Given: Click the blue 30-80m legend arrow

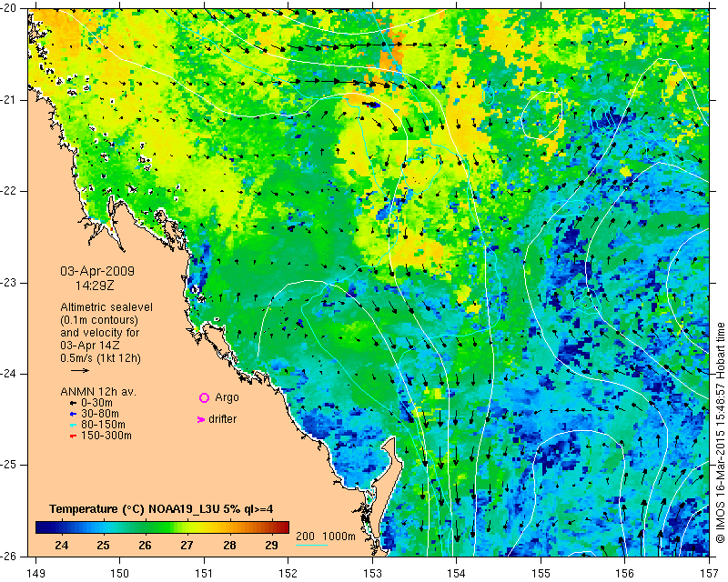Looking at the screenshot, I should coord(73,414).
